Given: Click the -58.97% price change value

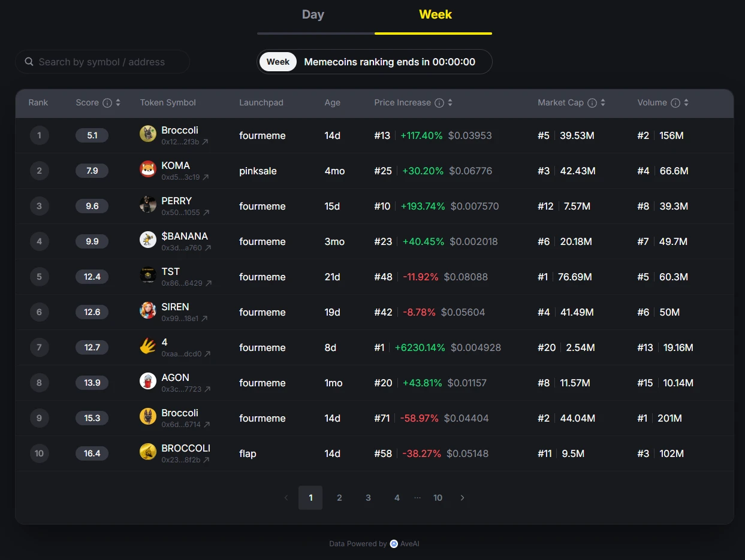Looking at the screenshot, I should point(420,418).
